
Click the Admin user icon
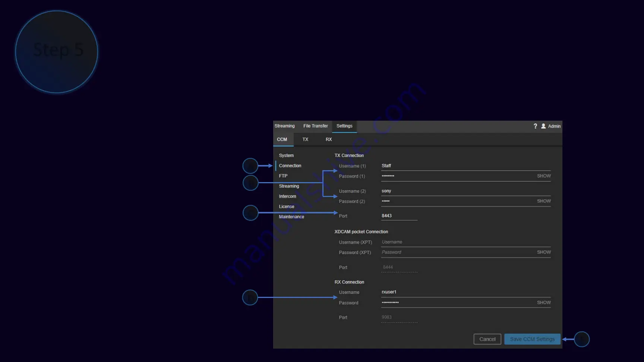click(543, 126)
